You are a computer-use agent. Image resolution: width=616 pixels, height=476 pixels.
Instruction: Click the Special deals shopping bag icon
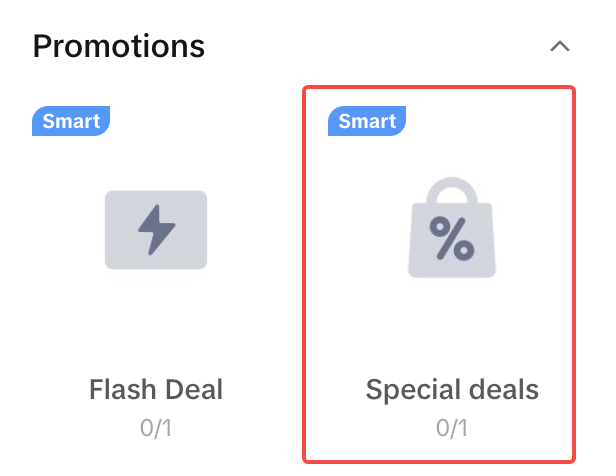pyautogui.click(x=452, y=230)
